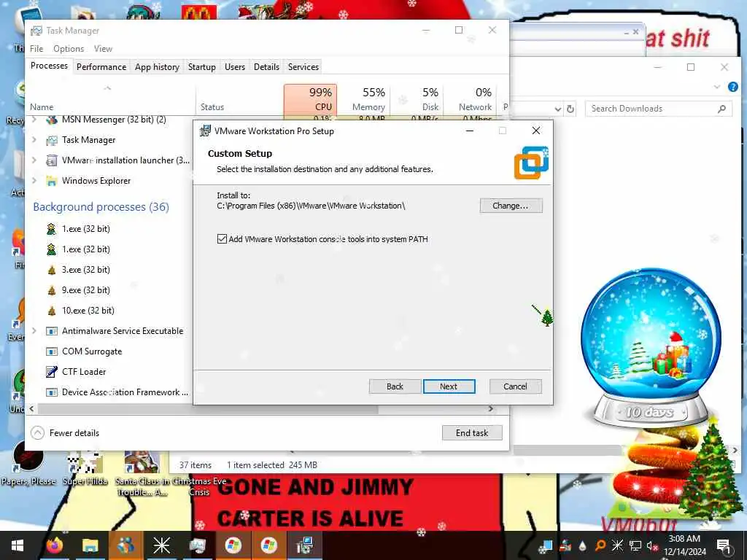Open Task Manager View menu
Viewport: 747px width, 560px height.
click(x=103, y=49)
